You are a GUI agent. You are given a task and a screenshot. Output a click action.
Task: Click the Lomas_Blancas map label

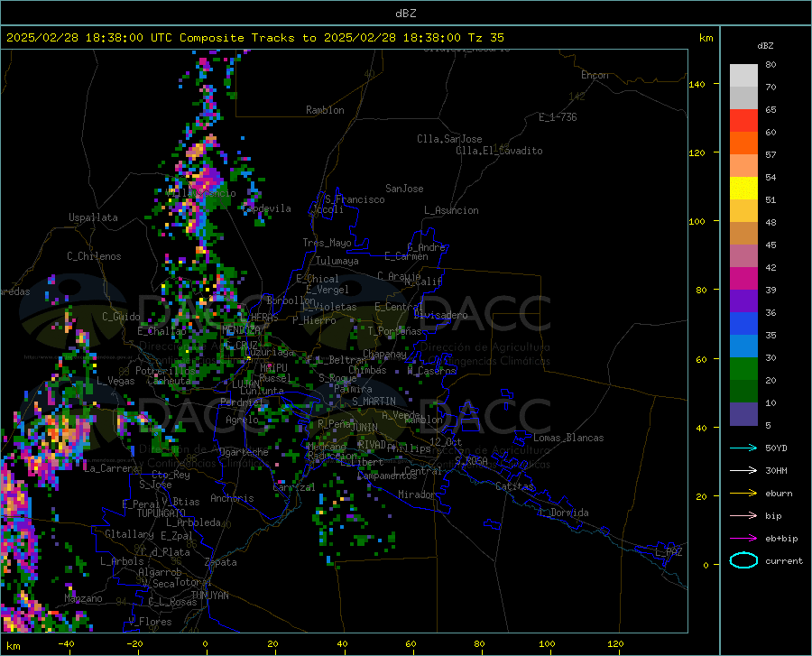[x=568, y=438]
